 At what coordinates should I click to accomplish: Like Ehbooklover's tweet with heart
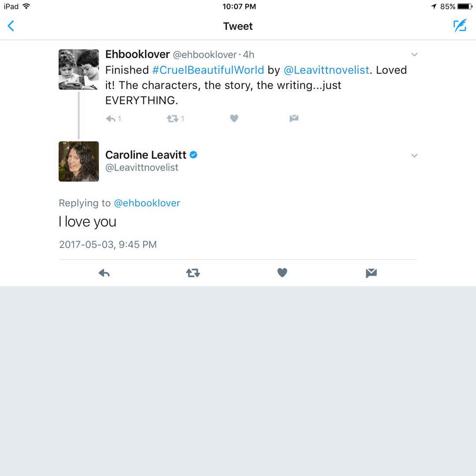coord(234,118)
